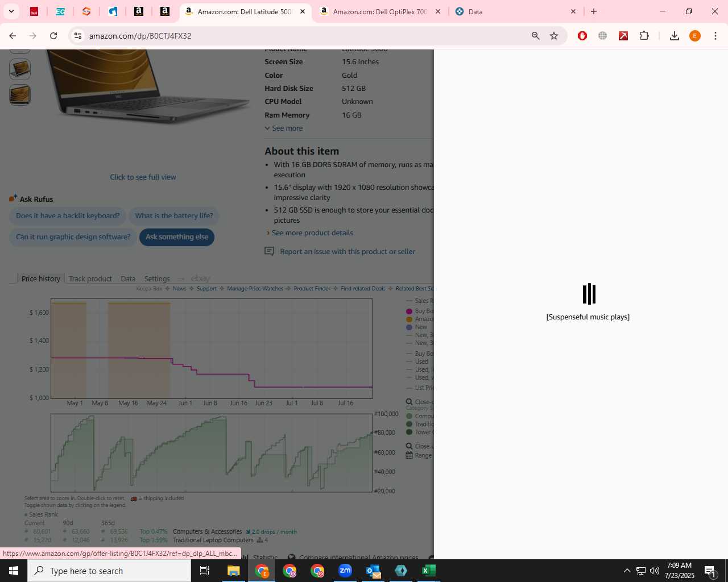Click the Range calendar icon
Viewport: 728px width, 582px height.
(x=409, y=455)
